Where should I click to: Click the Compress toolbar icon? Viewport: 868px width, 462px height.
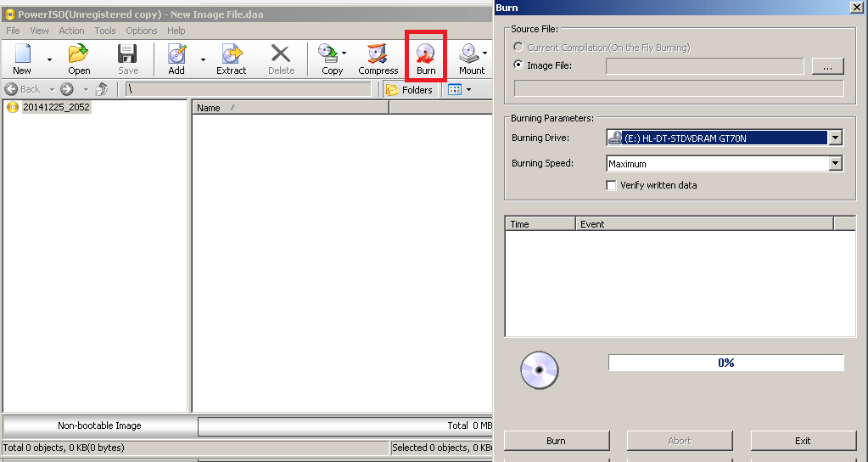378,54
